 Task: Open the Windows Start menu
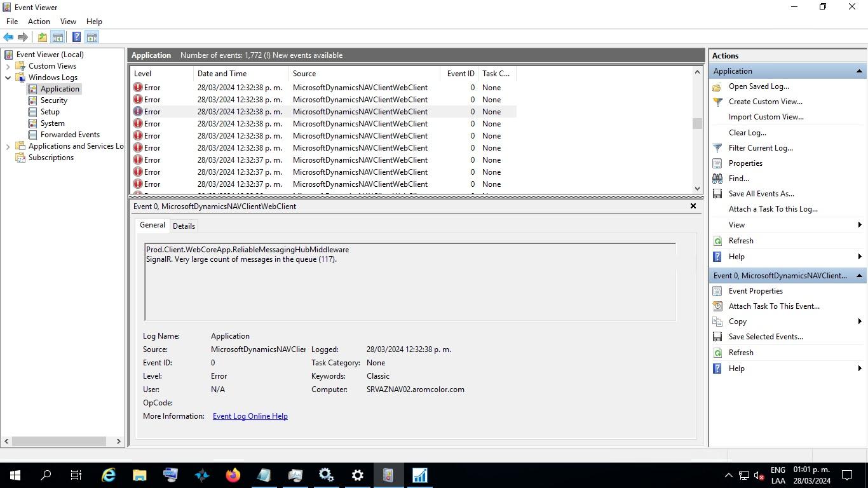coord(15,475)
